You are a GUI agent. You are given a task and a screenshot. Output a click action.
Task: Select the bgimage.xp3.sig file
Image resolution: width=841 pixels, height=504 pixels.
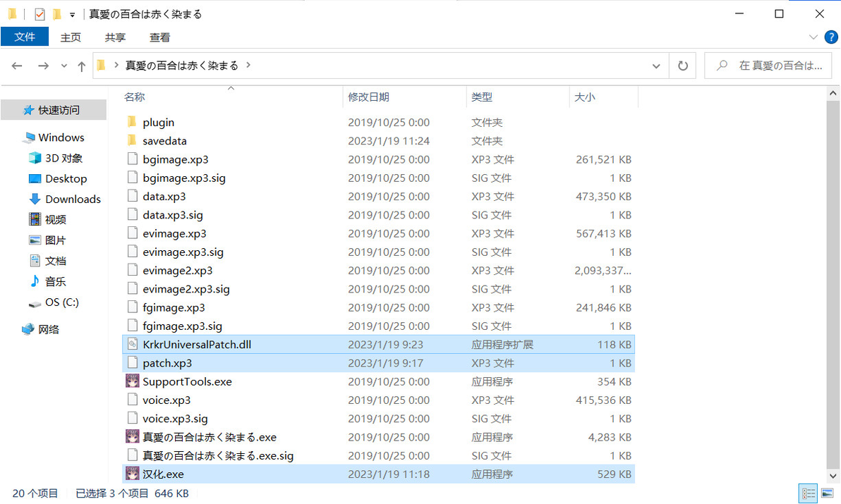379,178
